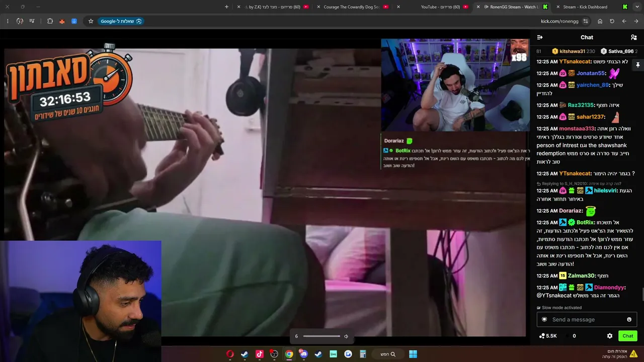Click the taskbar search box חפש
The image size is (644, 362).
point(388,354)
